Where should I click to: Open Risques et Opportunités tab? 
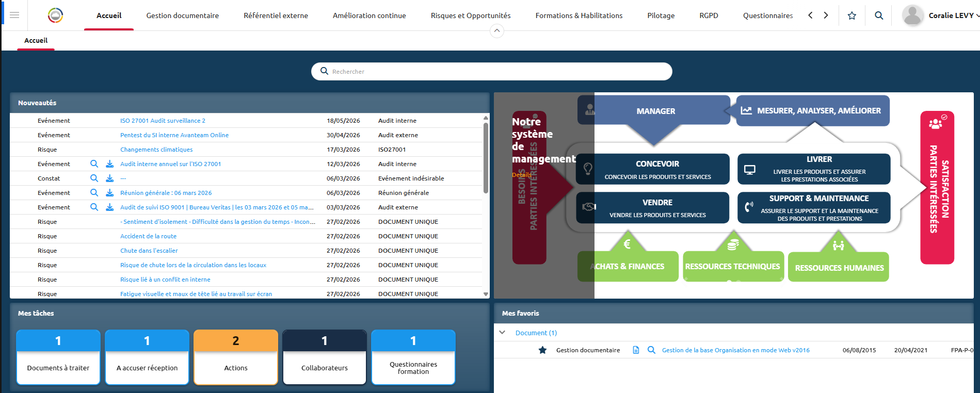[x=471, y=15]
